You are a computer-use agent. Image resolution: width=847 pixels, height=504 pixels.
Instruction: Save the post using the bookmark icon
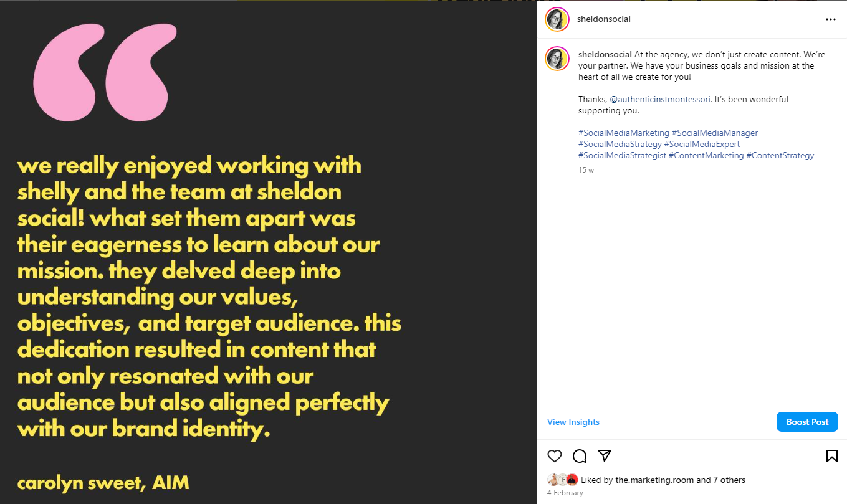831,456
